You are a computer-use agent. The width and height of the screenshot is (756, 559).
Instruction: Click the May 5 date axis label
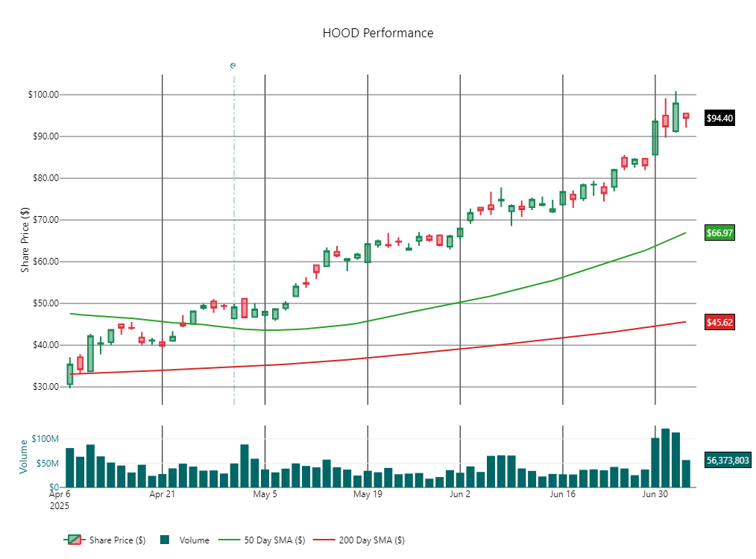pos(265,494)
